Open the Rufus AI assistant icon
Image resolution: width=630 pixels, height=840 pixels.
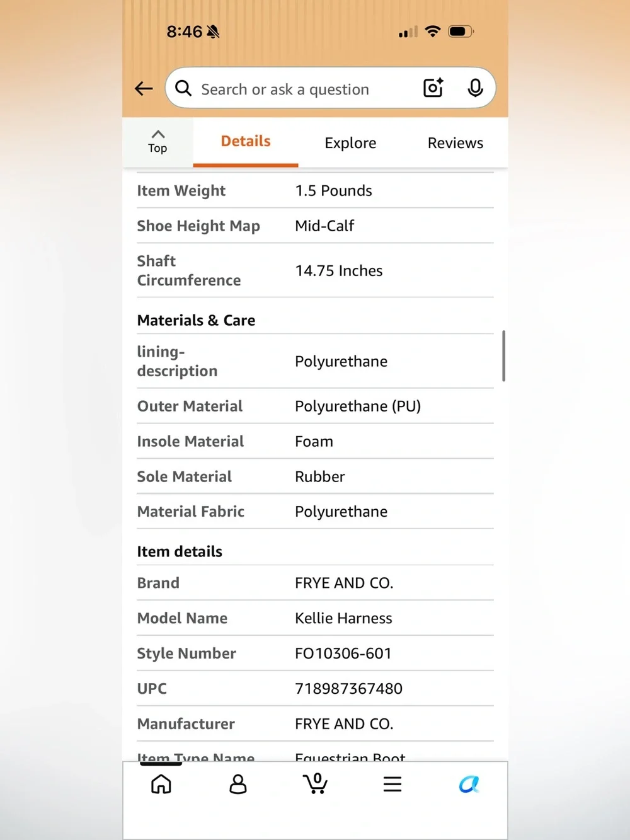469,784
